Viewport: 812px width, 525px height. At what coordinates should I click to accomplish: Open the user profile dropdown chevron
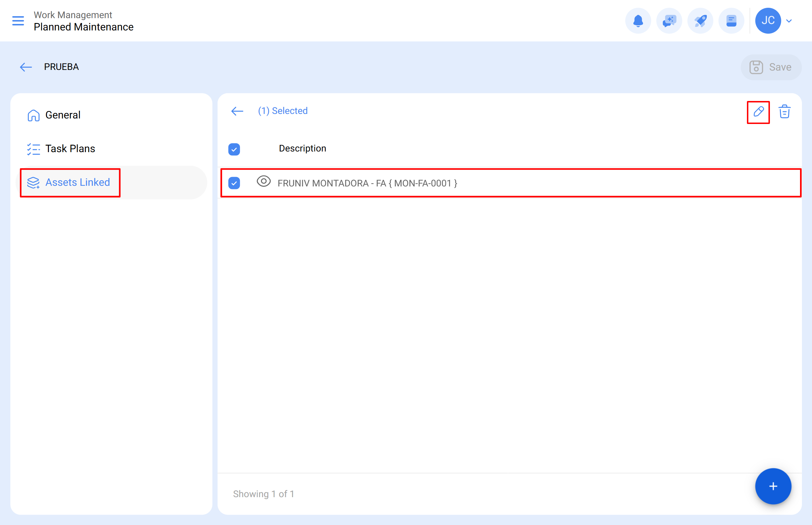click(x=789, y=21)
